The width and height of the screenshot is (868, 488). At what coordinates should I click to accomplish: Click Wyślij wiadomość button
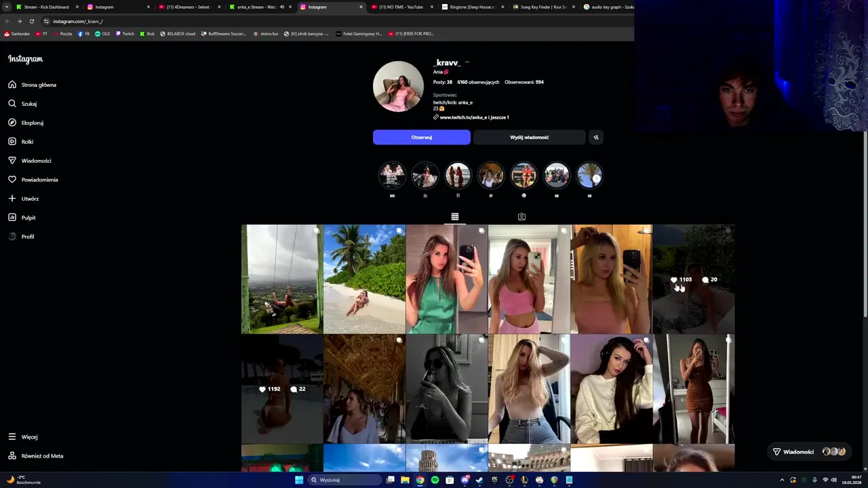[530, 137]
